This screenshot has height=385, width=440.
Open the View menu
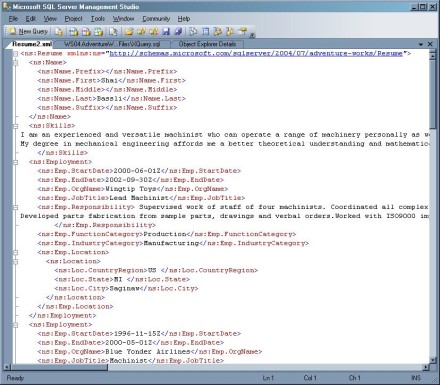(x=50, y=19)
